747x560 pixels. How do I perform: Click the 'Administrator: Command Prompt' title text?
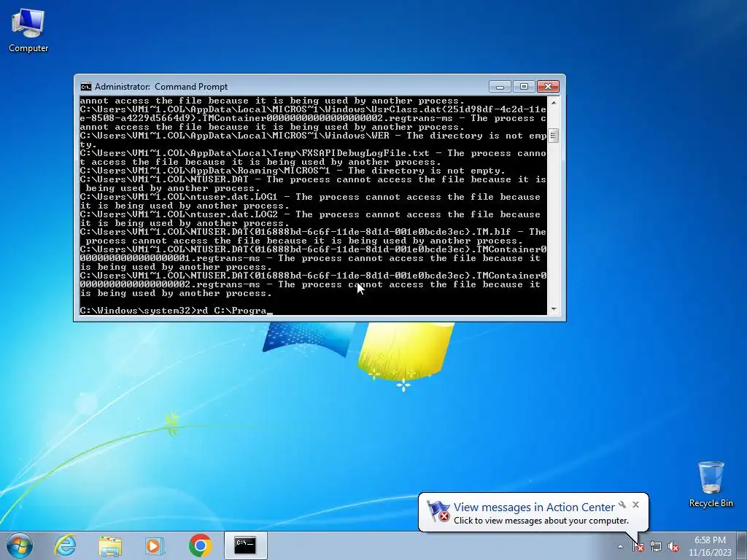pos(161,87)
